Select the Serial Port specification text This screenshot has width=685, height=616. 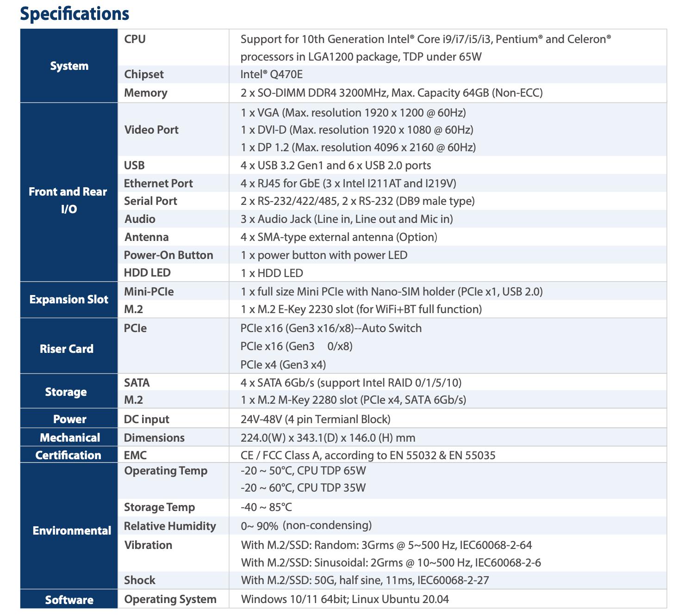(x=357, y=201)
